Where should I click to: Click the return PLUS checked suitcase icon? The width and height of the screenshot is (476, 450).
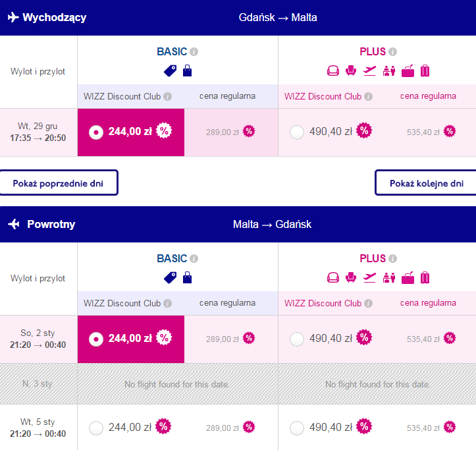pos(425,278)
